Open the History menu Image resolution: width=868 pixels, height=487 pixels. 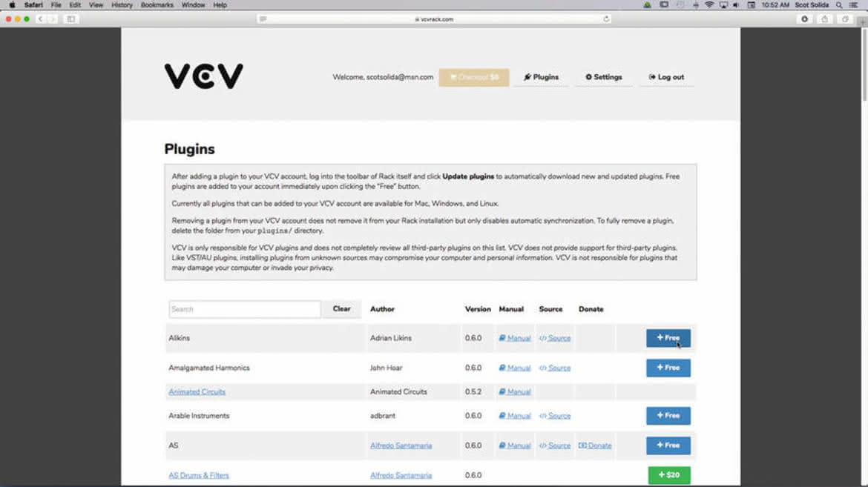[x=122, y=5]
